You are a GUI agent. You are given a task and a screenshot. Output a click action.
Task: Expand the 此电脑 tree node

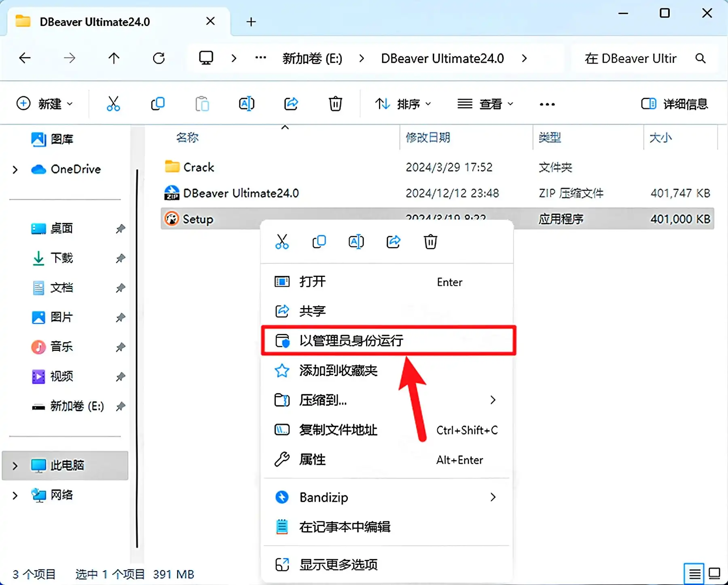click(x=15, y=466)
